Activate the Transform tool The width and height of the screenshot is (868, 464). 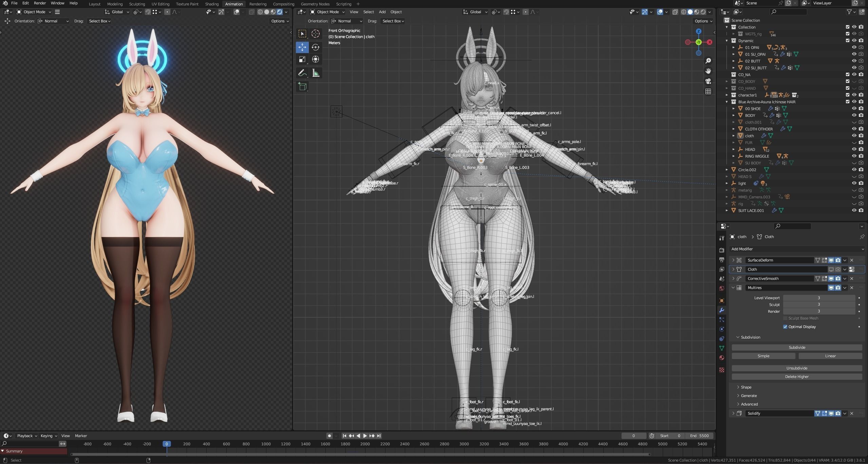click(x=316, y=59)
